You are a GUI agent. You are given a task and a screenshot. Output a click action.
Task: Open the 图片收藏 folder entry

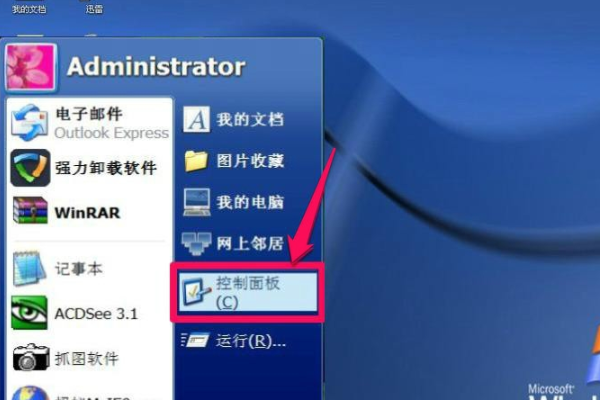[x=233, y=161]
